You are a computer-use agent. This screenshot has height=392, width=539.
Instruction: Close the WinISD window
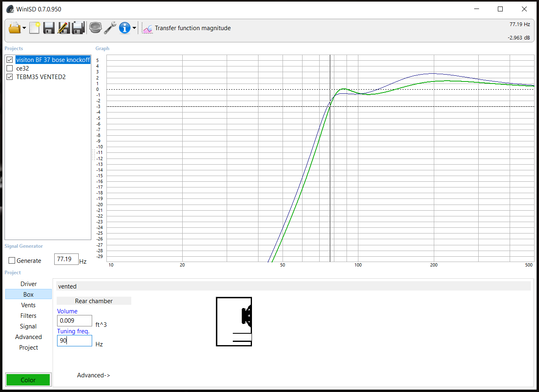(x=524, y=9)
